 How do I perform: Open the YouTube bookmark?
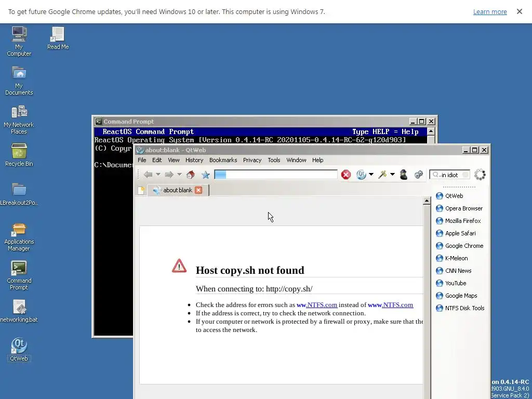coord(451,283)
